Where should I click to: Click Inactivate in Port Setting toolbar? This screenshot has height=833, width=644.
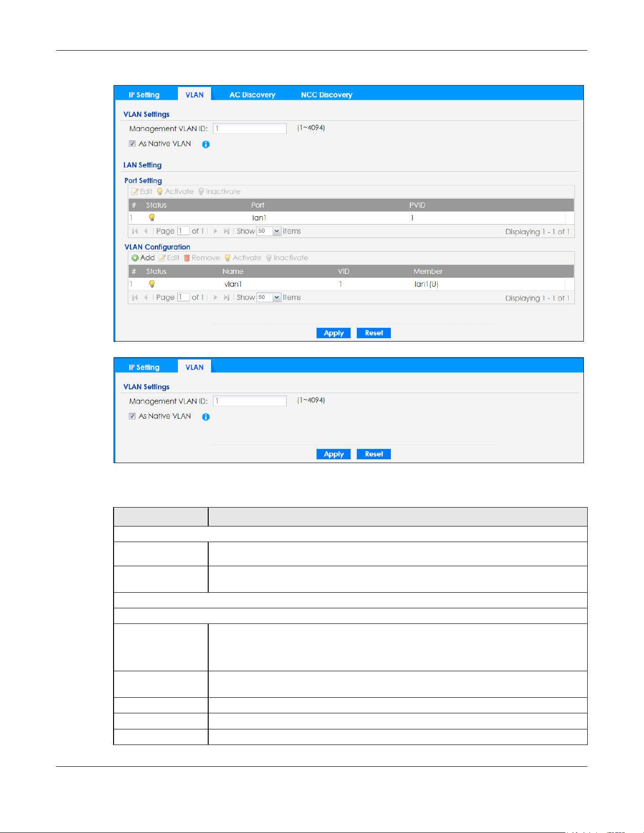219,191
